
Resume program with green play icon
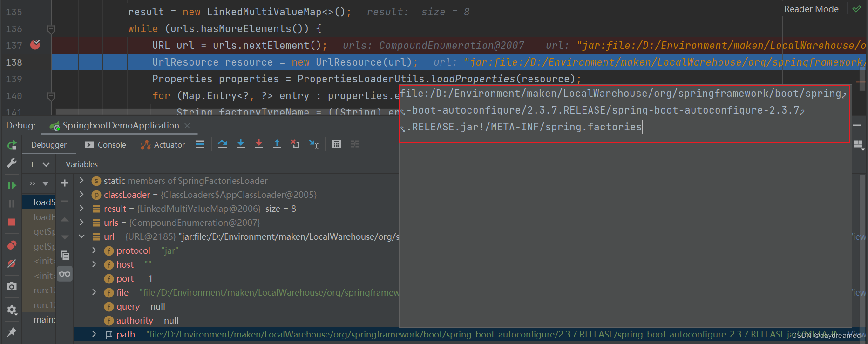pyautogui.click(x=12, y=185)
